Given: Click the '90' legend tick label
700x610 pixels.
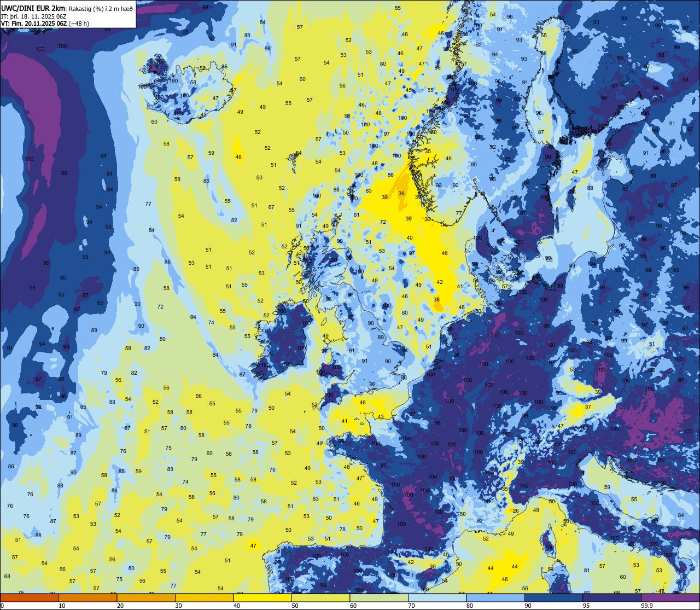Looking at the screenshot, I should (x=528, y=606).
